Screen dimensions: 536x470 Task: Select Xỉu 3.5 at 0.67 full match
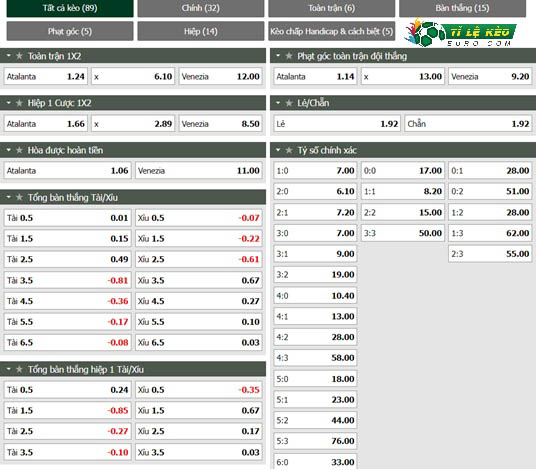click(x=199, y=280)
